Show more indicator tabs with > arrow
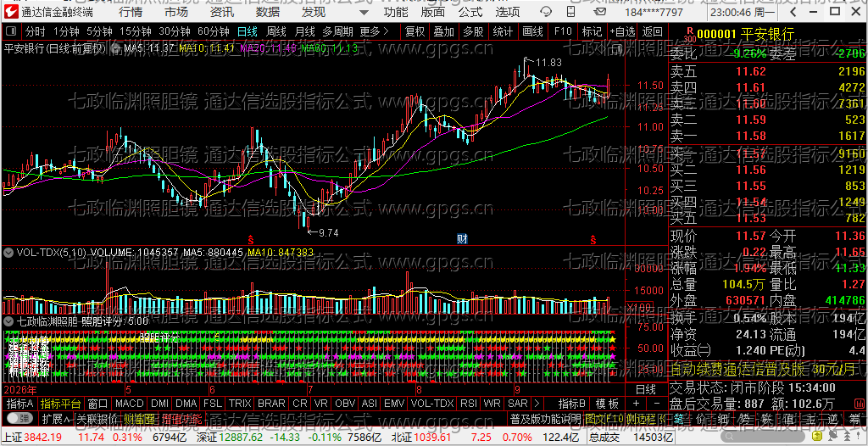The width and height of the screenshot is (868, 446). (x=537, y=404)
